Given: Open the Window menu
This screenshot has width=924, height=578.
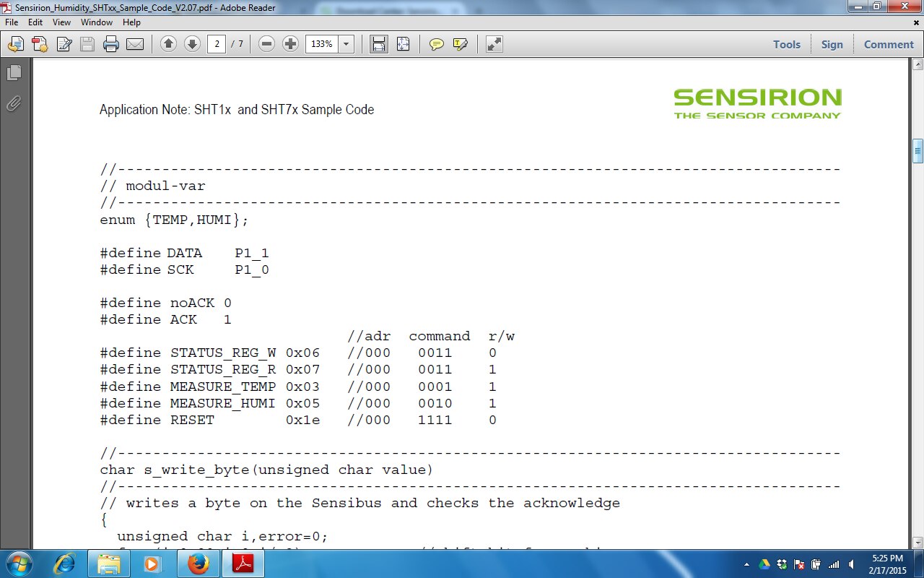Looking at the screenshot, I should point(96,22).
